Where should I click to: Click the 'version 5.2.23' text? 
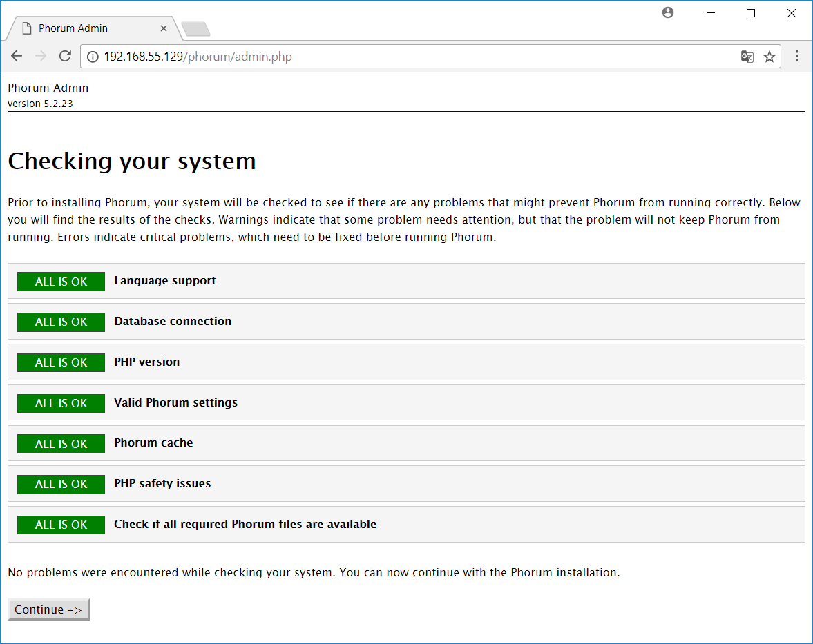point(40,104)
